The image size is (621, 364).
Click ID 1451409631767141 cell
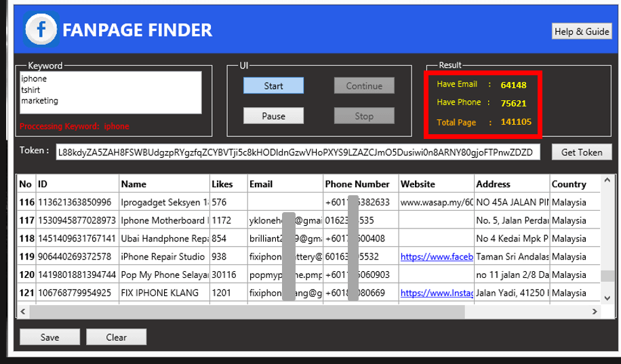click(77, 239)
